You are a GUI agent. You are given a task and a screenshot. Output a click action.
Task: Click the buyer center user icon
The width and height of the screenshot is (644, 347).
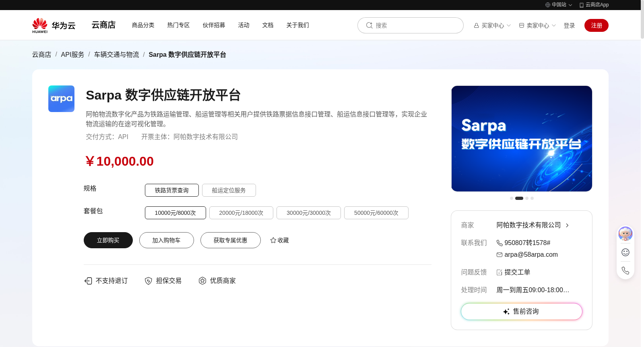(477, 25)
